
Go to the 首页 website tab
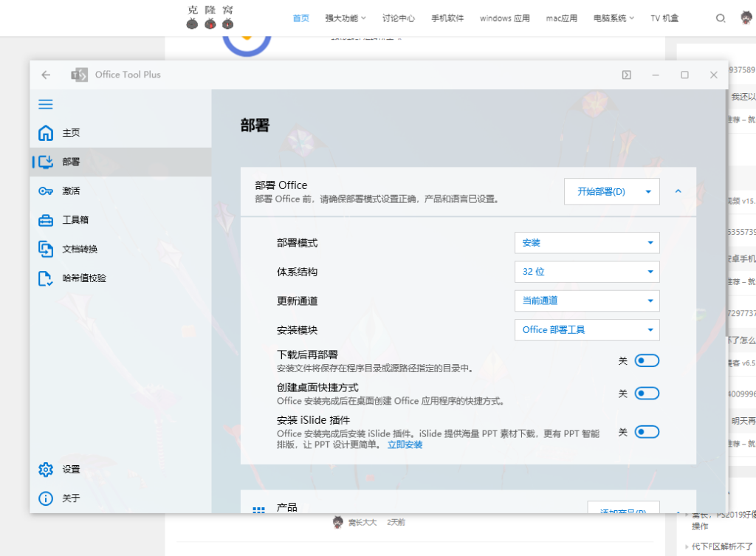point(301,18)
